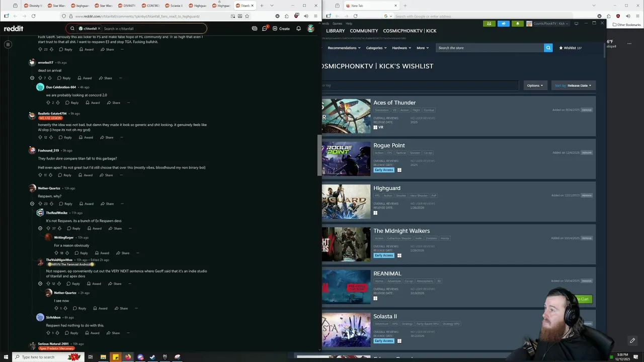The image size is (644, 362).
Task: Collapse TheVoidAlgorithm's reply thread
Action: (40, 284)
